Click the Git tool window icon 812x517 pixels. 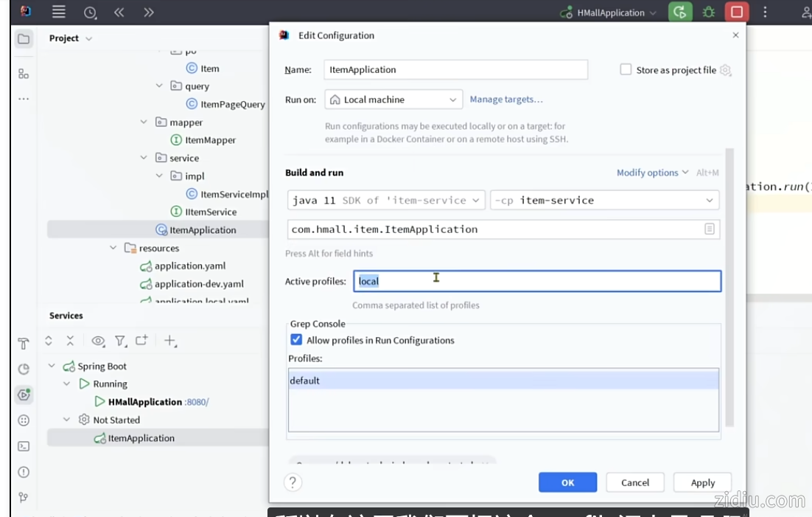[24, 498]
